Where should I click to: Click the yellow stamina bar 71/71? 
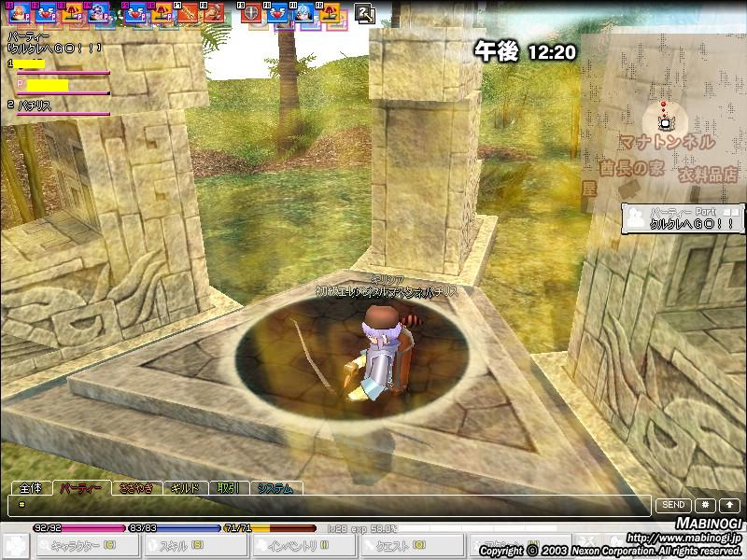coord(270,528)
